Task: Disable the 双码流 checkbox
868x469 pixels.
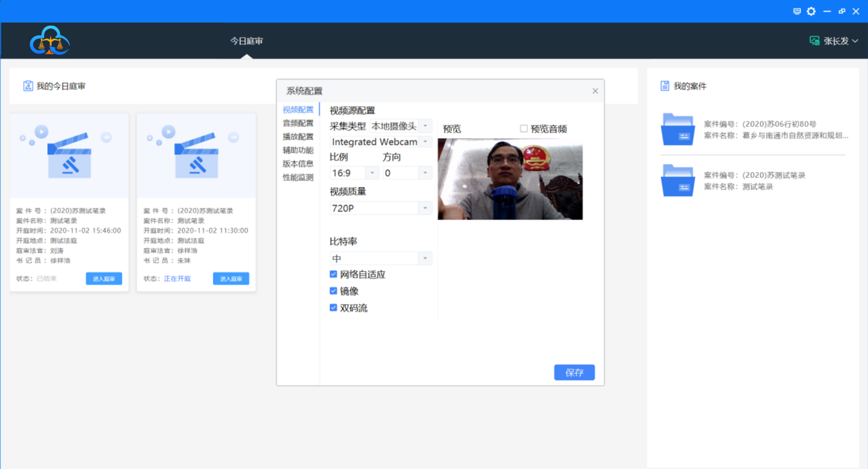Action: pyautogui.click(x=334, y=308)
